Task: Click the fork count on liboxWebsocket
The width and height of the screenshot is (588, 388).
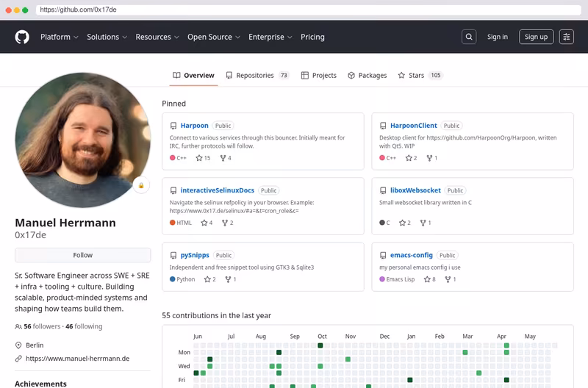Action: tap(426, 223)
